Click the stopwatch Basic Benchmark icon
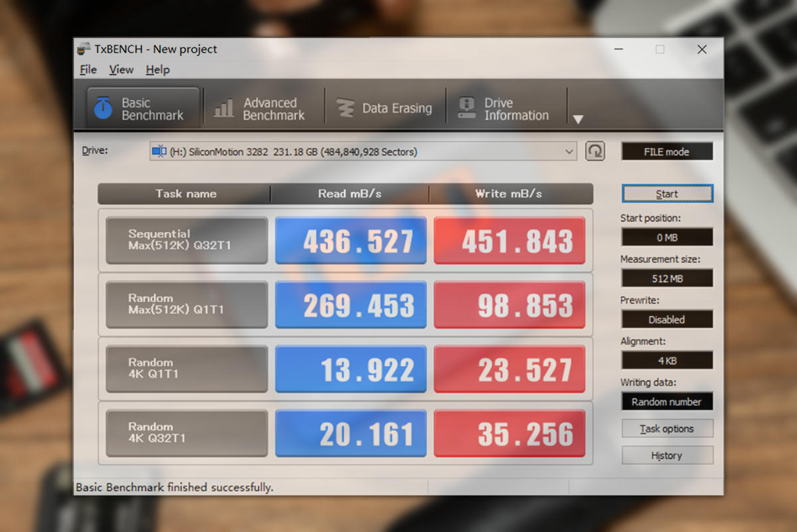This screenshot has width=797, height=532. (103, 108)
